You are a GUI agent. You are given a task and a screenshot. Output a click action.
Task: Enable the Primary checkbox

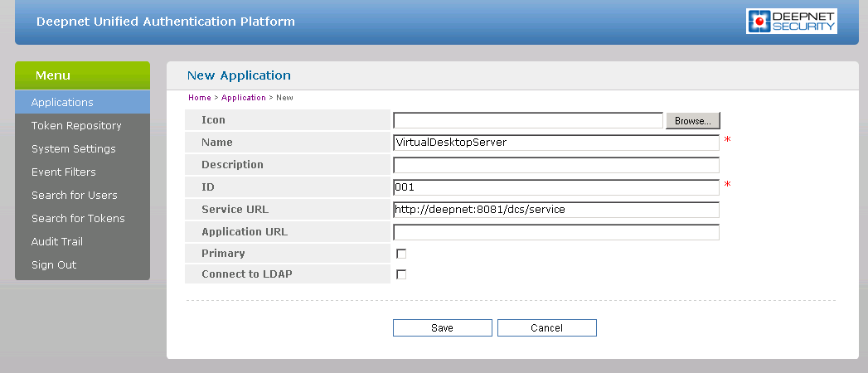[401, 254]
